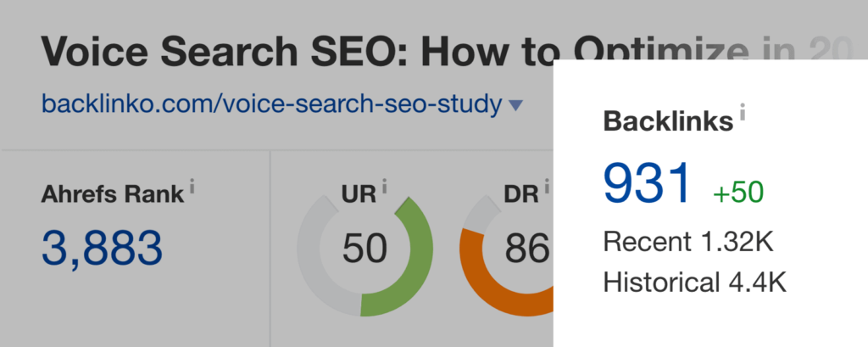
Task: Click the Backlinks heading text
Action: point(668,121)
